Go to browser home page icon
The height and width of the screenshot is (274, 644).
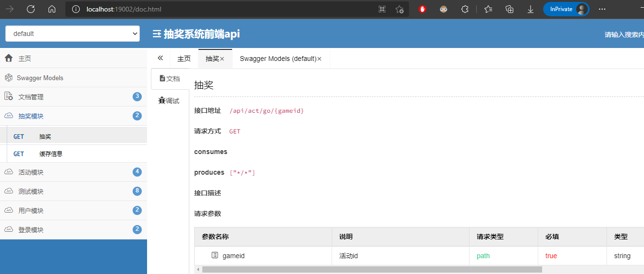(52, 9)
